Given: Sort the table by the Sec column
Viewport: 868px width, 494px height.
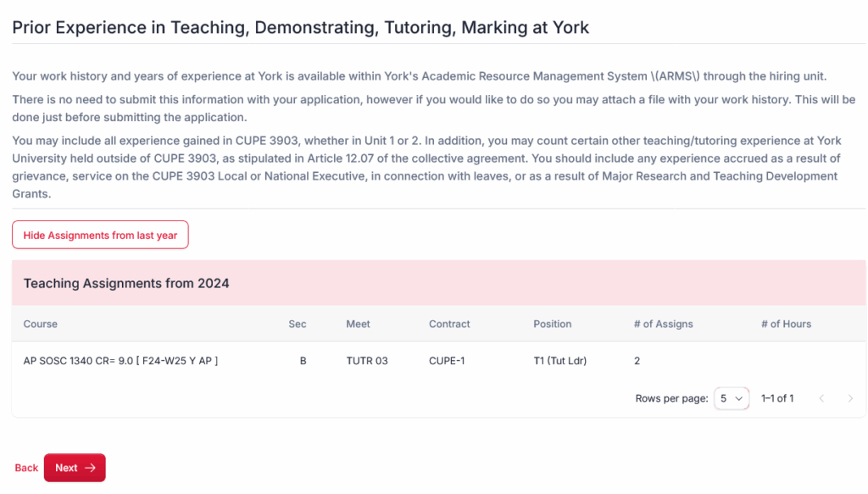Looking at the screenshot, I should tap(298, 324).
